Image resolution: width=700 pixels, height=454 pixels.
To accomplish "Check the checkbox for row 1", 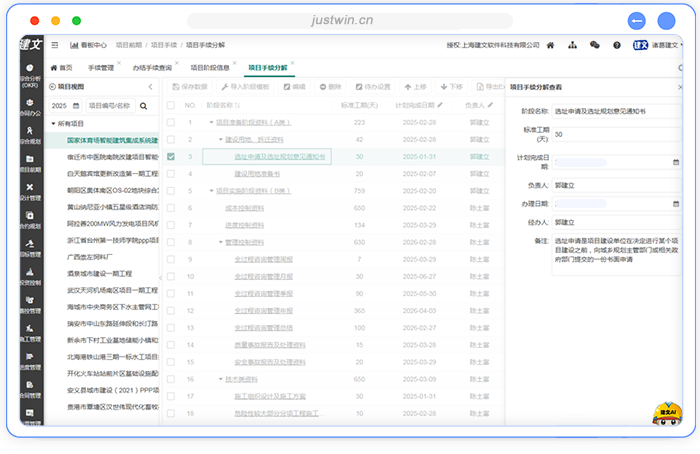I will tap(171, 123).
